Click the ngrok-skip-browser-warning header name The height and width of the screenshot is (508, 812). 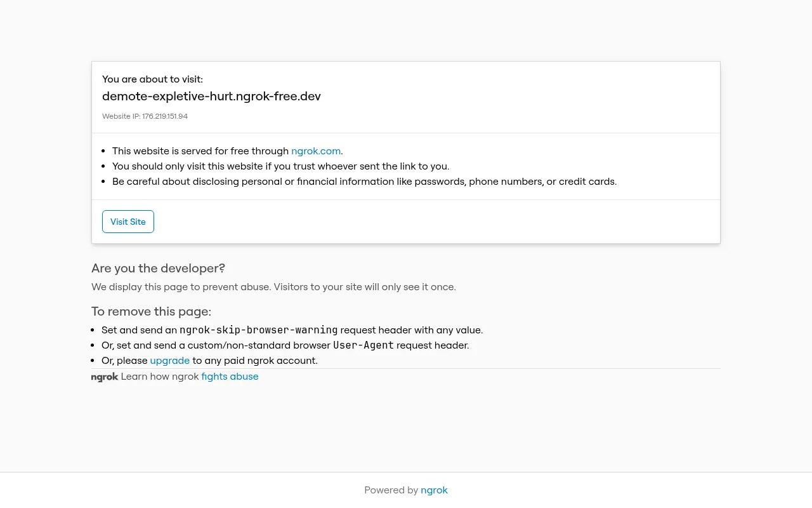click(259, 330)
